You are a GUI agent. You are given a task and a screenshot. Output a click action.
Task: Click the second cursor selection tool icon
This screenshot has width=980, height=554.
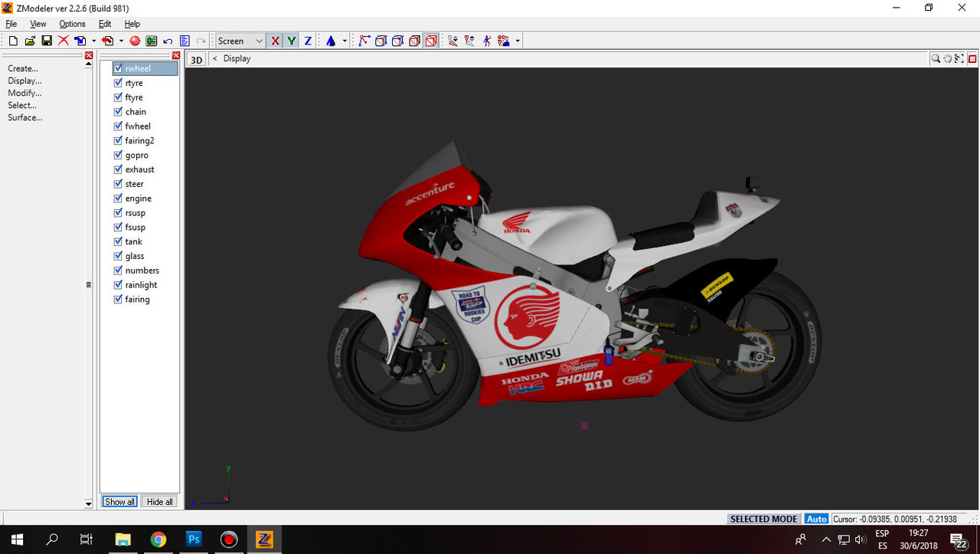coord(470,41)
